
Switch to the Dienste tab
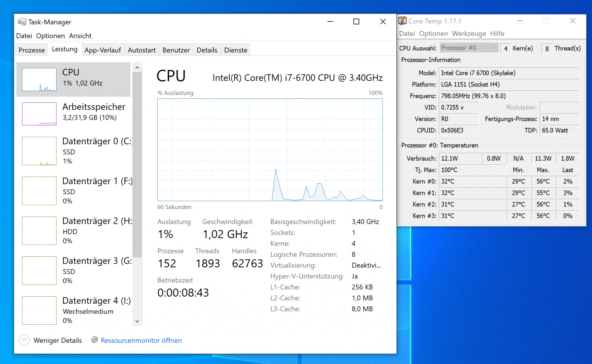point(235,50)
